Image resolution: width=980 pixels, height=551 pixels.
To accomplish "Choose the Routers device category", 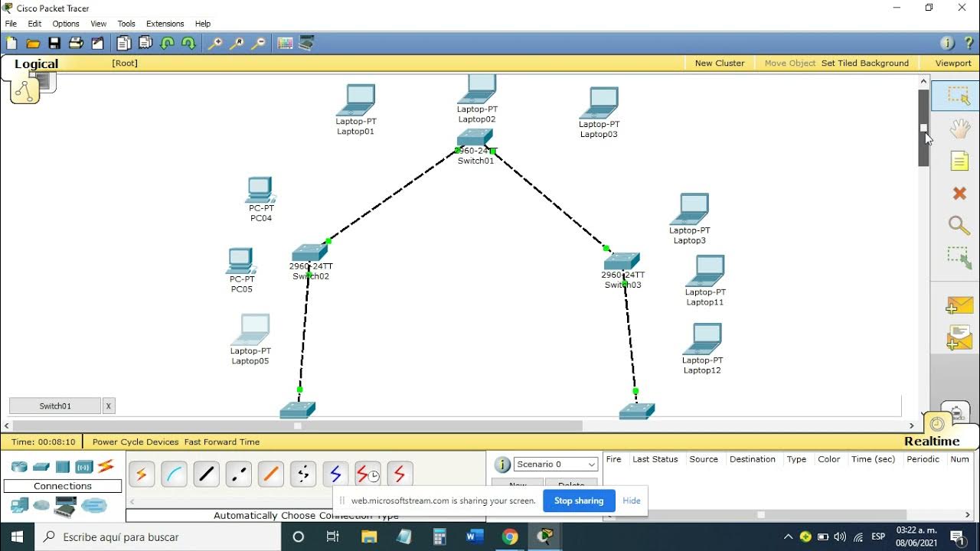I will [19, 467].
